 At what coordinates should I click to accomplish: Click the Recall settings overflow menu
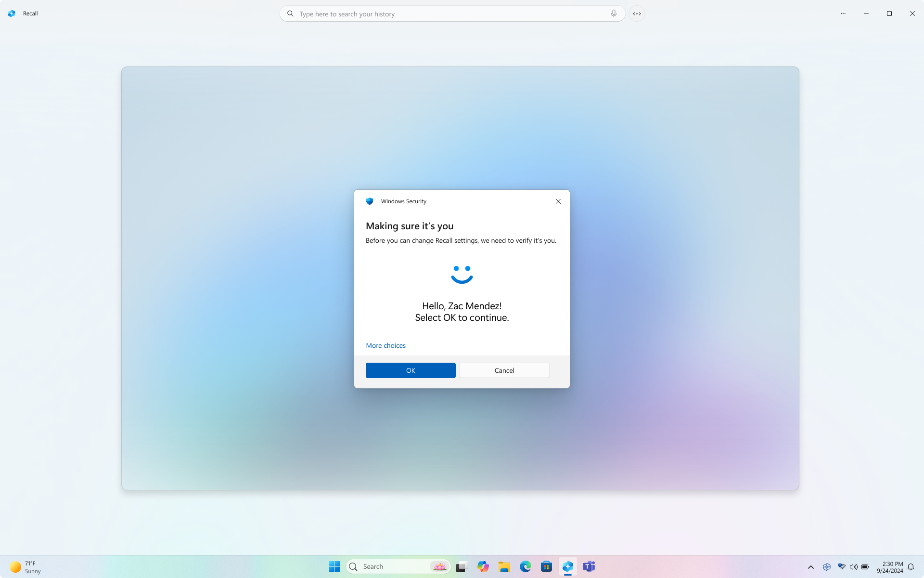(x=843, y=13)
